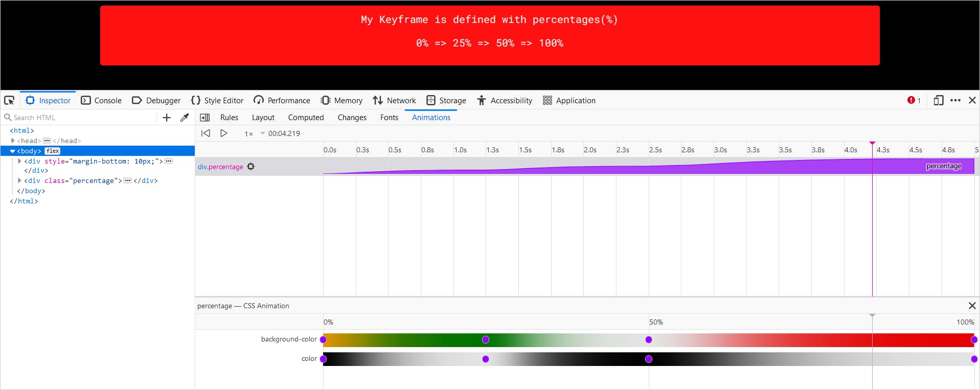The width and height of the screenshot is (980, 390).
Task: Click the timeline scrubber playhead
Action: [872, 144]
